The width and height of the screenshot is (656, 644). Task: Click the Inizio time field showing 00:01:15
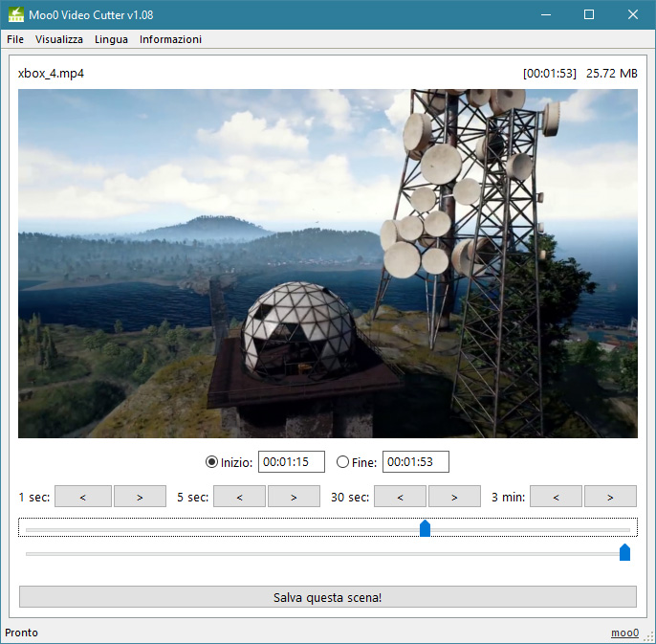[x=292, y=462]
